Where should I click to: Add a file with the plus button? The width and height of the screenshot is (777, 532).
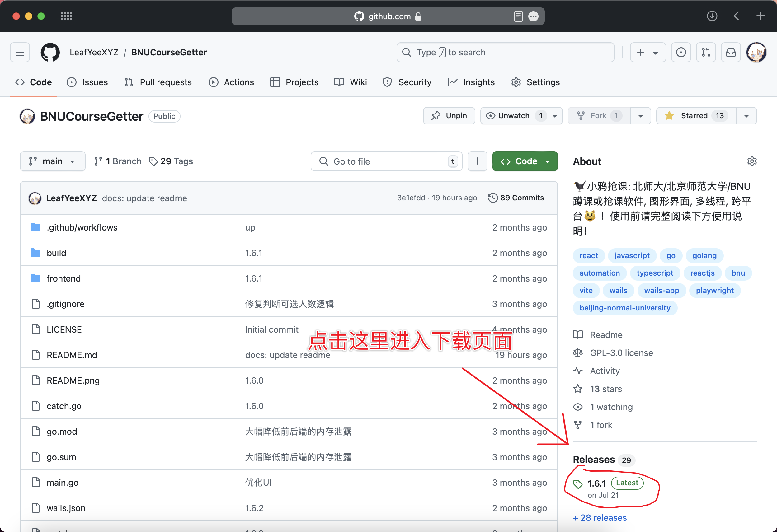pyautogui.click(x=477, y=161)
